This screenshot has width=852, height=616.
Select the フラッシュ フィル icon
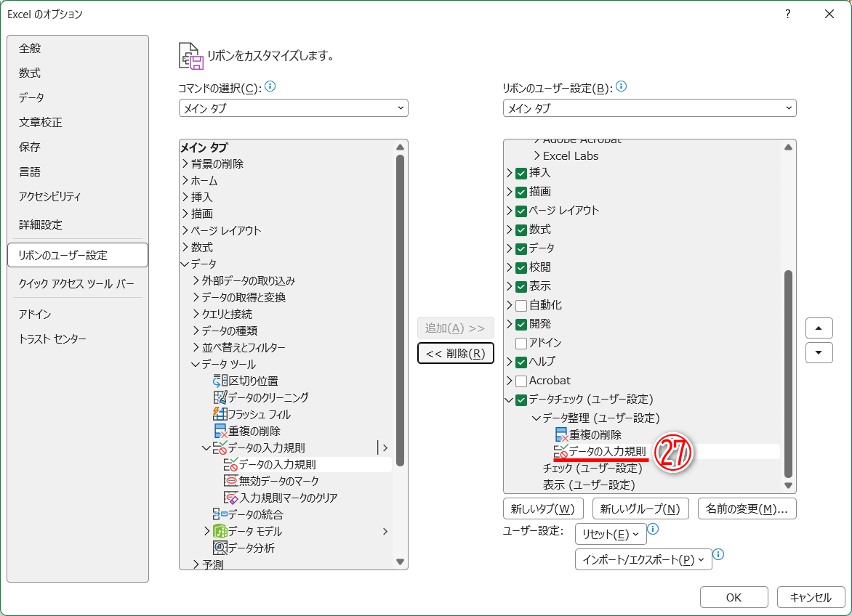(x=220, y=414)
